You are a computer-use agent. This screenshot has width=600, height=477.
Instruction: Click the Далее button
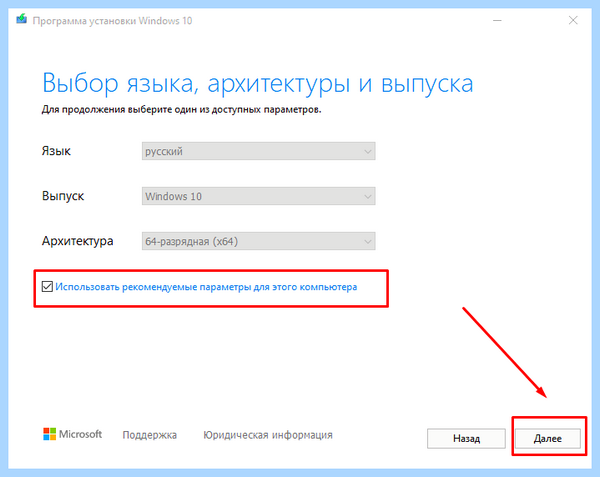548,438
